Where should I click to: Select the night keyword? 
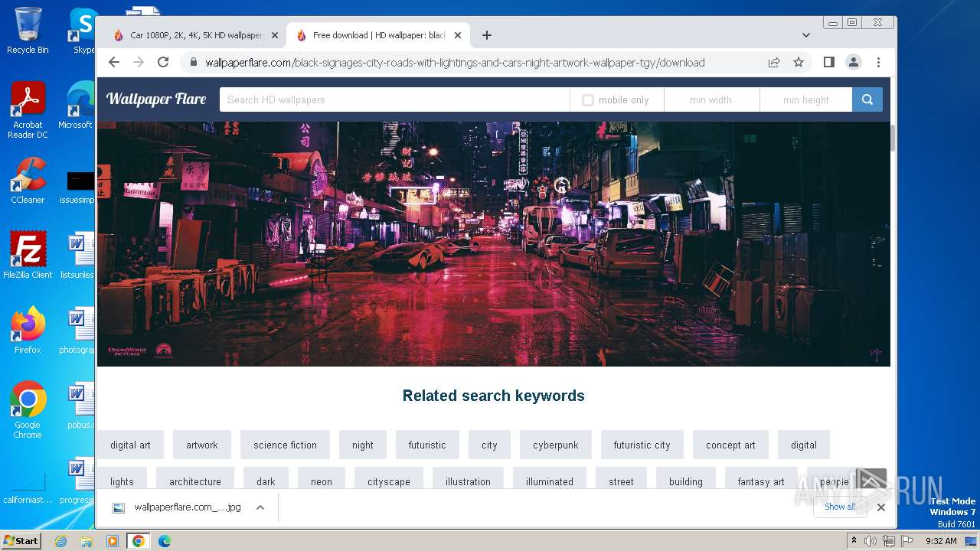coord(363,445)
